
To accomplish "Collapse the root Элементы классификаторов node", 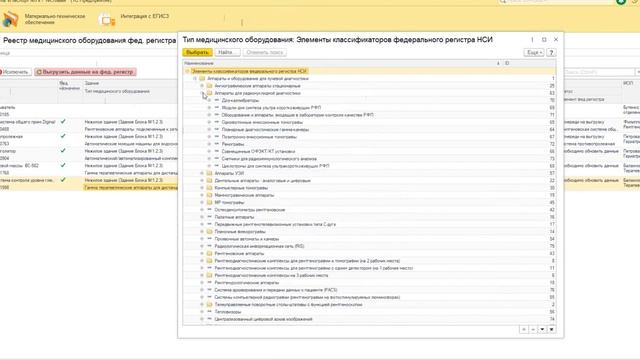I will 187,71.
